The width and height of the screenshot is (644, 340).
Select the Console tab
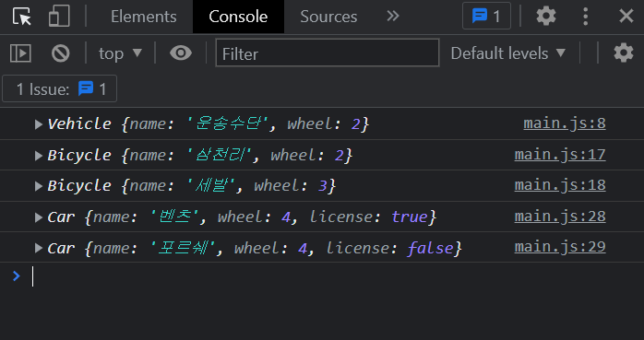pos(238,17)
